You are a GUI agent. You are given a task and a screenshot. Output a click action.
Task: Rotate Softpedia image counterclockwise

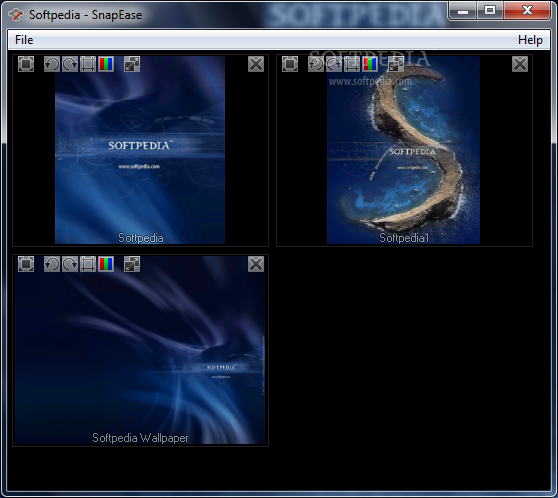(x=52, y=64)
